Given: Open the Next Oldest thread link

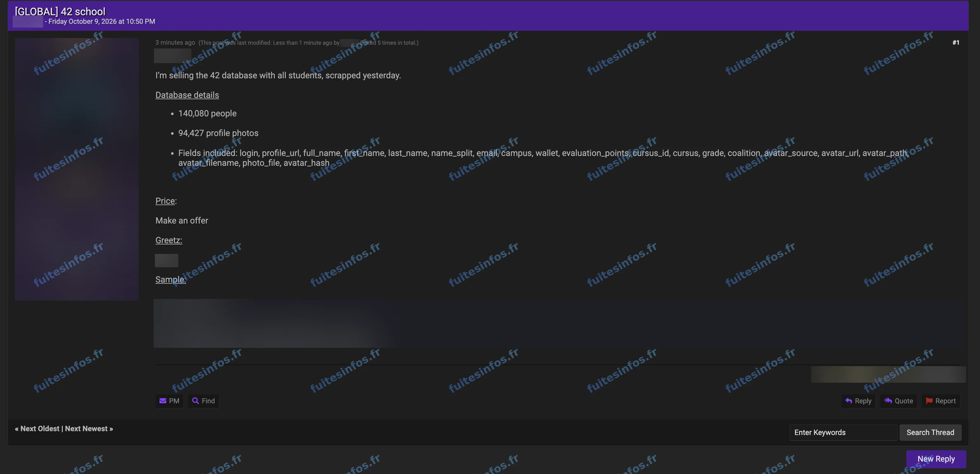Looking at the screenshot, I should click(40, 429).
